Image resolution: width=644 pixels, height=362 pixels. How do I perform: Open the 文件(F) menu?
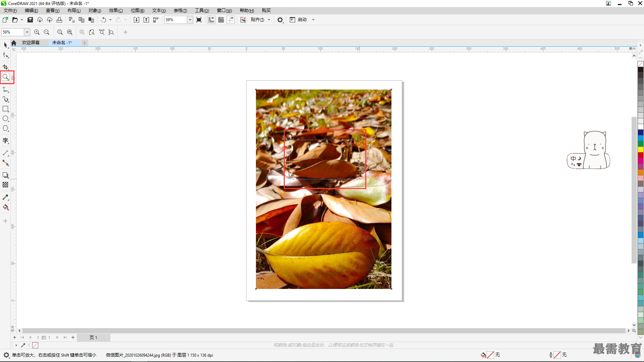pos(10,10)
